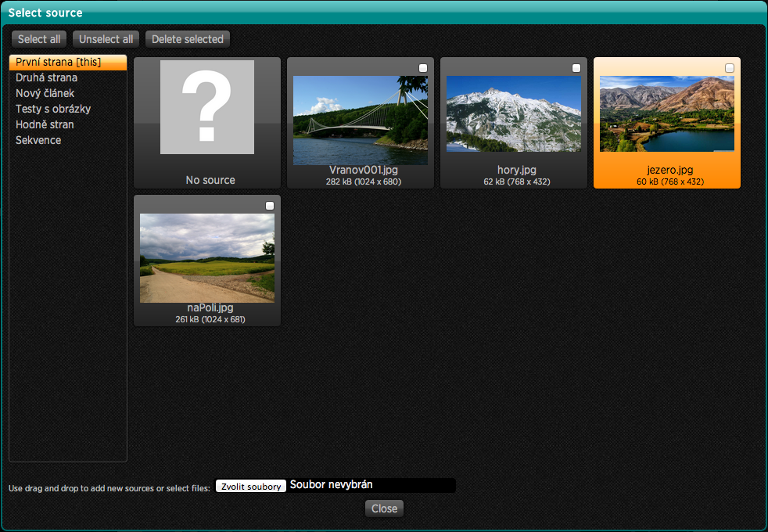Open Testy s obrázky in sidebar
Screen dimensions: 768x532
click(x=53, y=109)
